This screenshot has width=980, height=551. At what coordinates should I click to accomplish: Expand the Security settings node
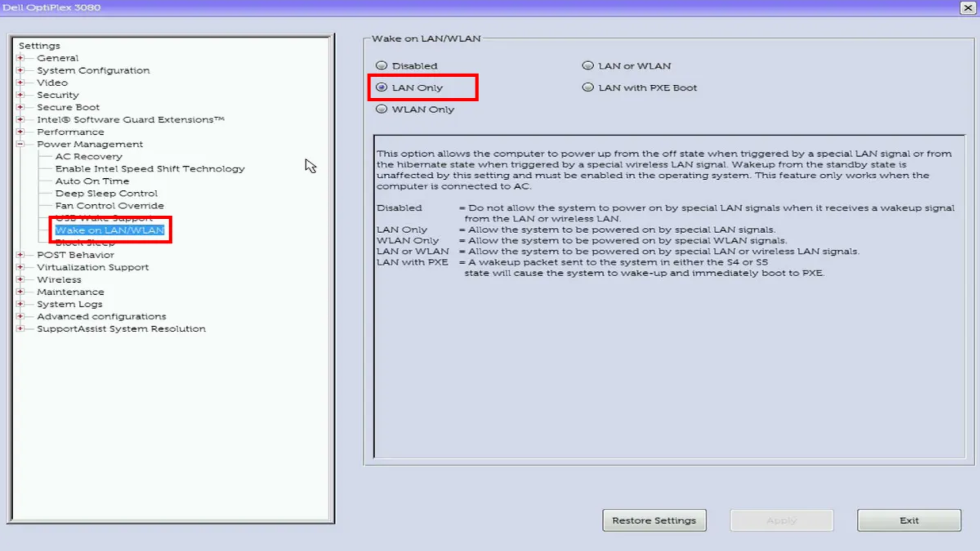[x=20, y=95]
